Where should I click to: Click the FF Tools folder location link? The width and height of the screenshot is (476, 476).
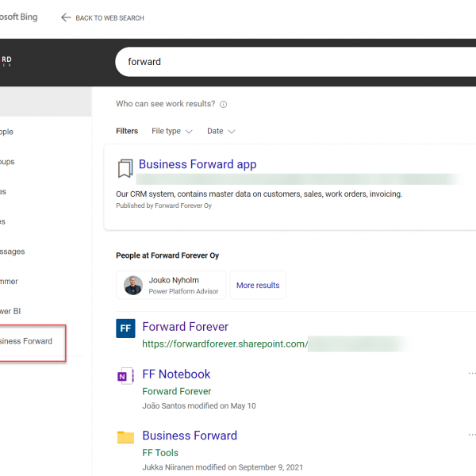click(x=160, y=453)
